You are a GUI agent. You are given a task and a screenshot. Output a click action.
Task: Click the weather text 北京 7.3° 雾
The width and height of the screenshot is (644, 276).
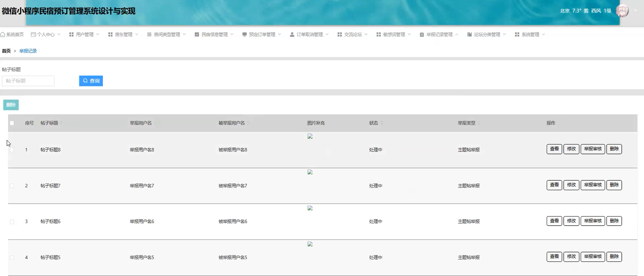point(574,11)
